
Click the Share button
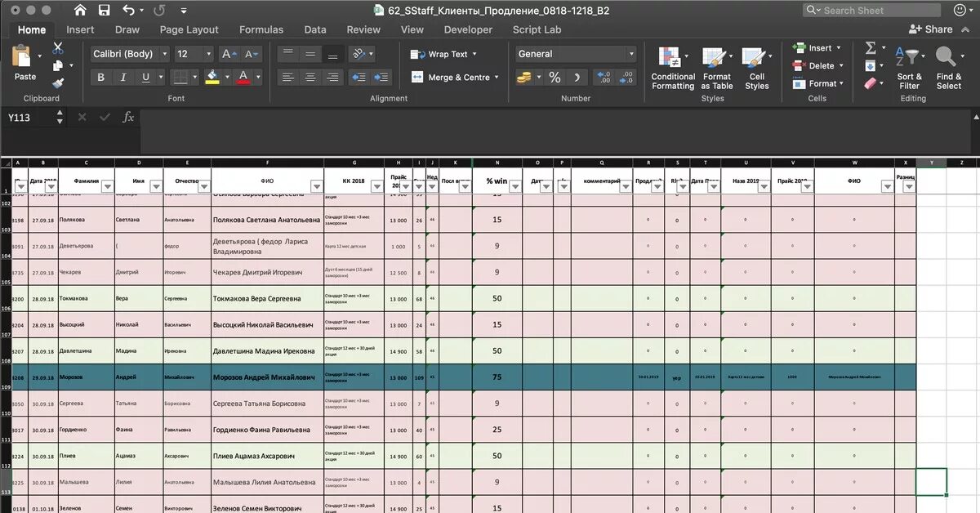point(932,29)
